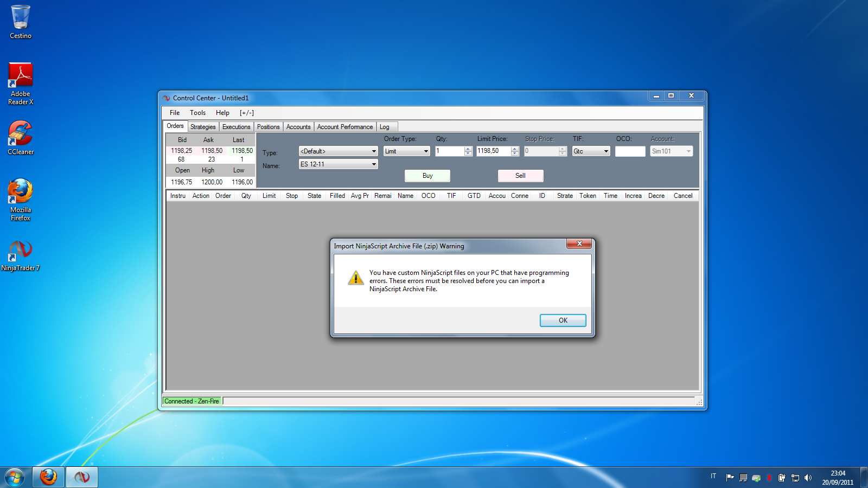Show the power and battery tray icon

(x=782, y=478)
